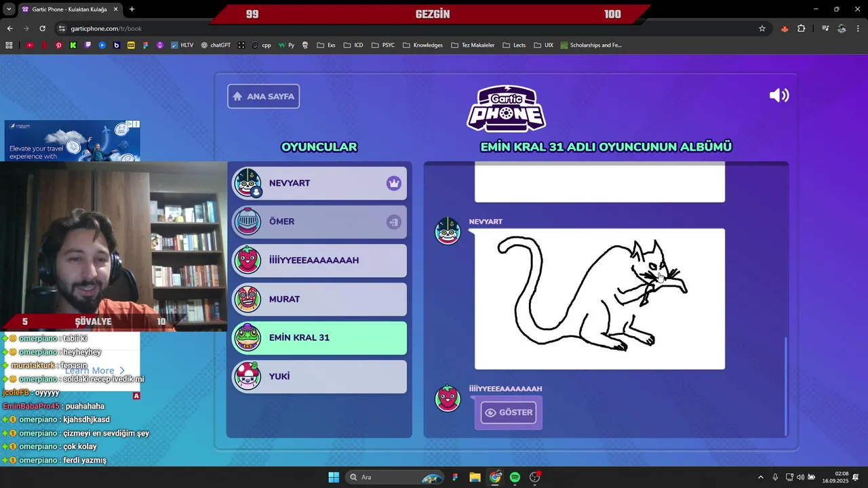
Task: Open the HLTV bookmark
Action: point(182,45)
